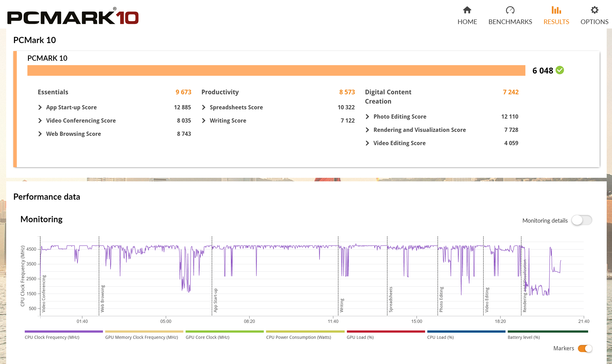Toggle CPU Clock Frequency legend swatch
This screenshot has height=364, width=612.
pyautogui.click(x=64, y=331)
